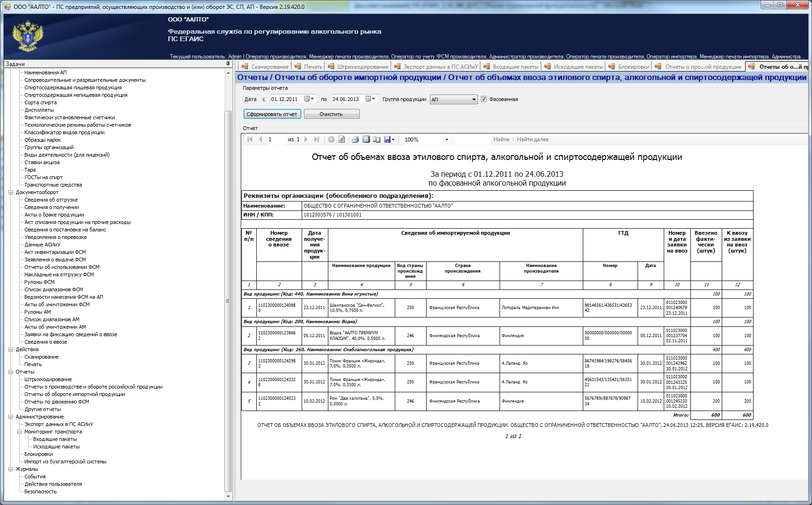Collapse the Документооборот tree node
The width and height of the screenshot is (812, 505).
point(10,192)
